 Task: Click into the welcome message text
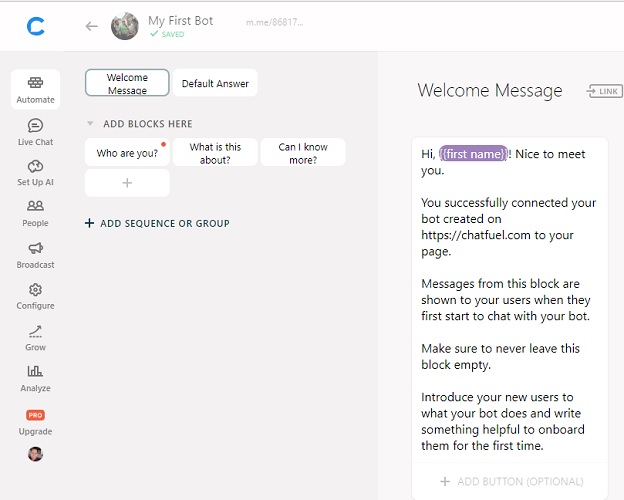(509, 300)
